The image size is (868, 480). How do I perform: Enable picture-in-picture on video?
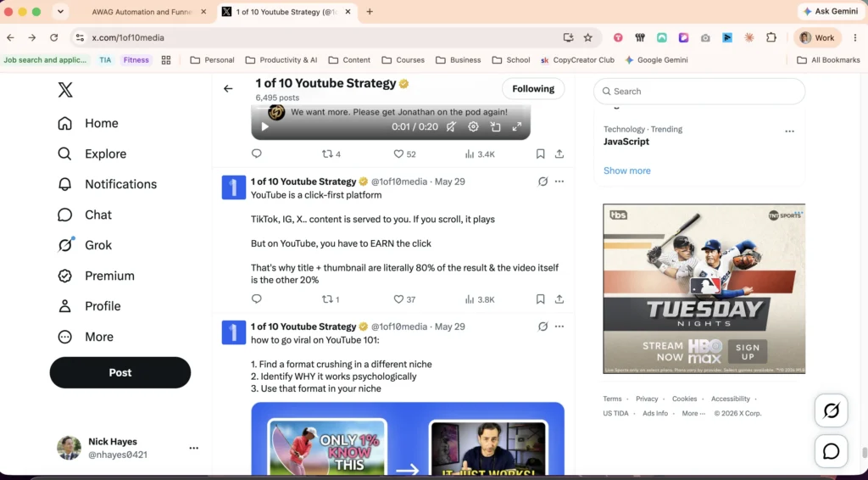click(x=495, y=126)
